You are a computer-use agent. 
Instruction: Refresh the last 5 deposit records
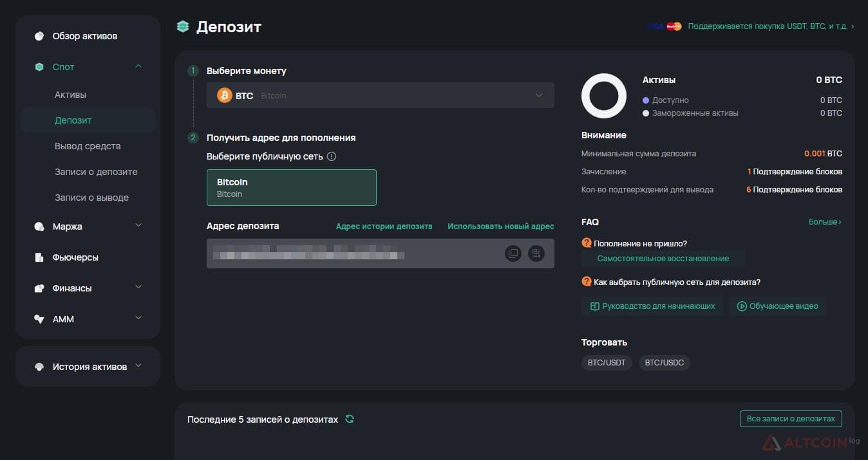(x=350, y=419)
